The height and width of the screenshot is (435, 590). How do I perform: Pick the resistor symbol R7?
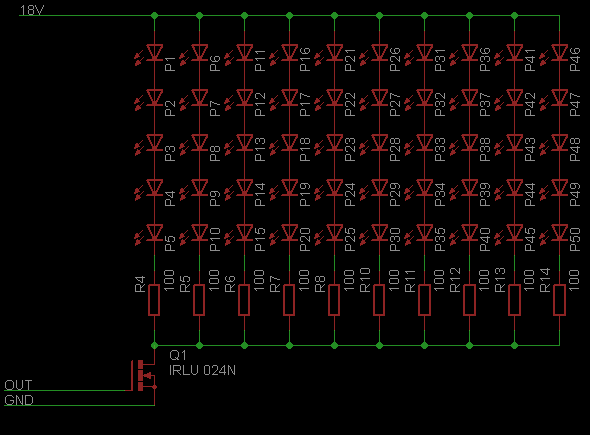289,300
